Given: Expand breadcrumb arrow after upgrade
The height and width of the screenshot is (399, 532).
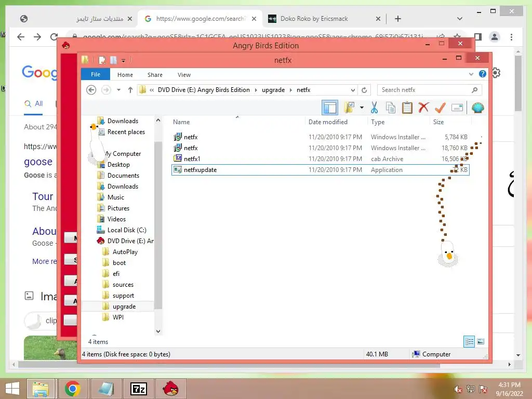Looking at the screenshot, I should tap(291, 90).
